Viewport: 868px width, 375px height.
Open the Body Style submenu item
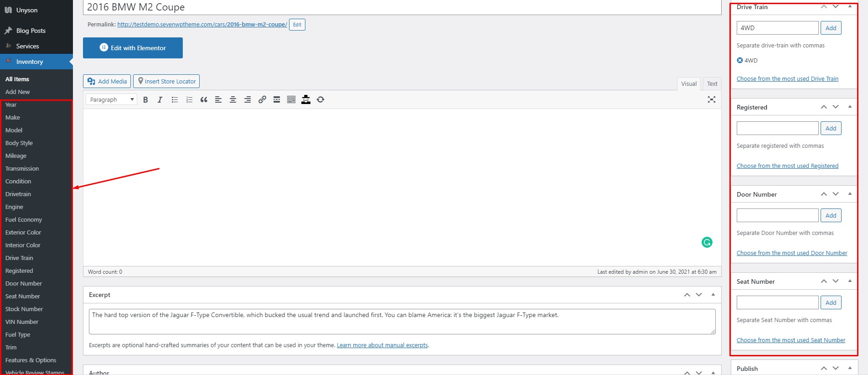pyautogui.click(x=19, y=143)
